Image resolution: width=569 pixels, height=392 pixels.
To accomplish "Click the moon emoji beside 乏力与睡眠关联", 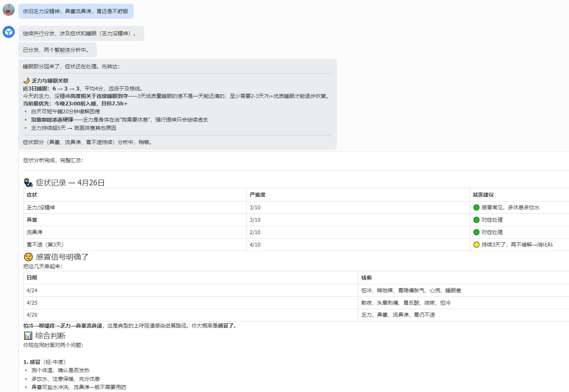I will pyautogui.click(x=26, y=81).
